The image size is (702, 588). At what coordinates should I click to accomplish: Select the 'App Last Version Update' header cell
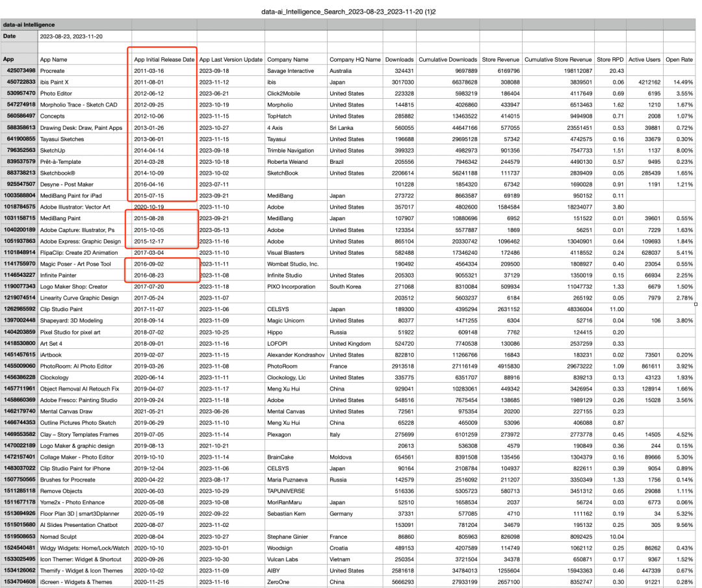pyautogui.click(x=231, y=60)
